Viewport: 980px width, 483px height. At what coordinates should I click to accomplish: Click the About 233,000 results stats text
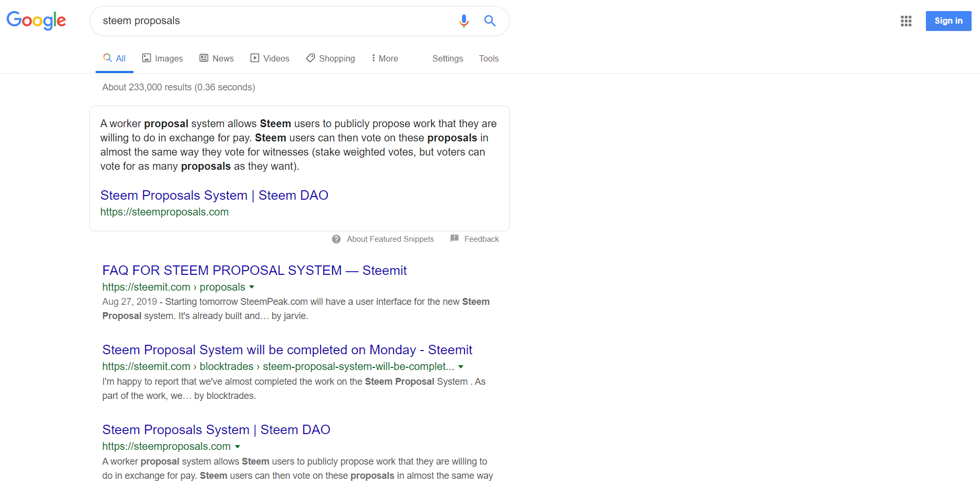click(x=179, y=87)
